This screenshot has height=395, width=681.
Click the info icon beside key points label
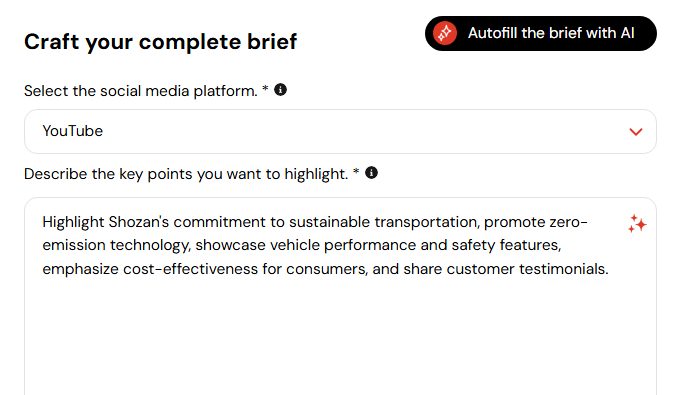tap(371, 173)
